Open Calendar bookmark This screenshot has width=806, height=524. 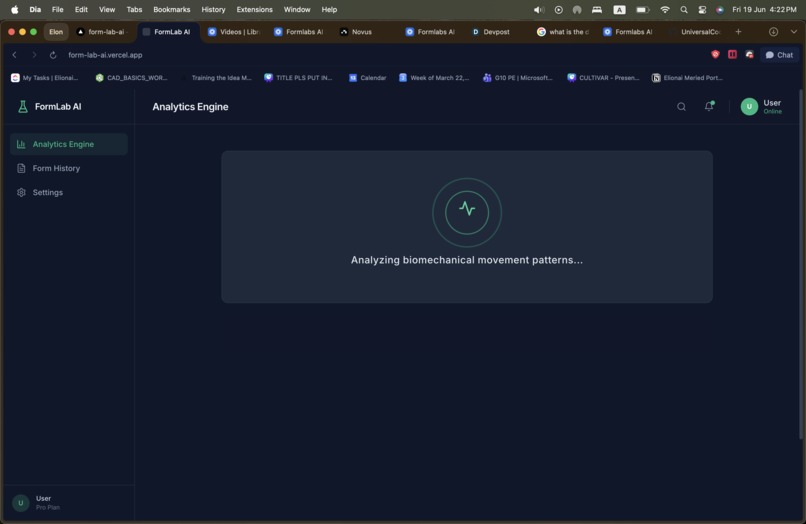click(x=368, y=78)
